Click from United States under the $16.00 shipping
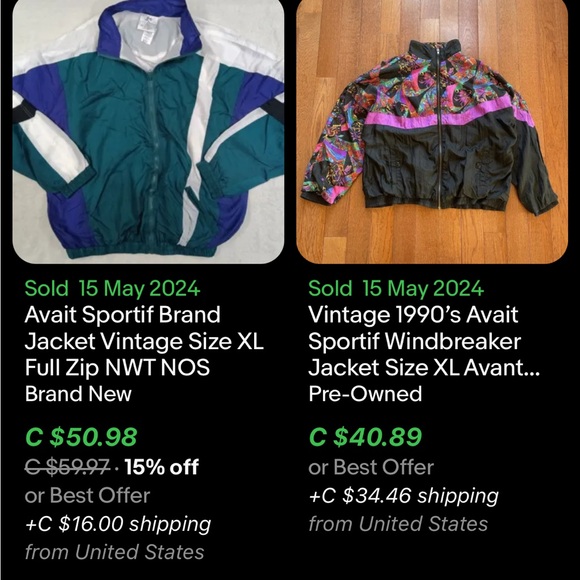580x580 pixels. (x=114, y=552)
